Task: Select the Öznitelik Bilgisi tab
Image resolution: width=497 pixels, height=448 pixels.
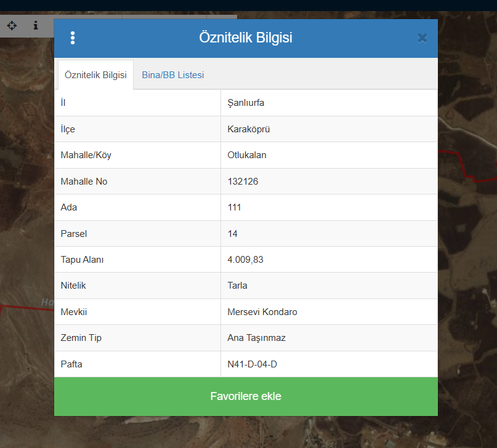Action: coord(95,75)
